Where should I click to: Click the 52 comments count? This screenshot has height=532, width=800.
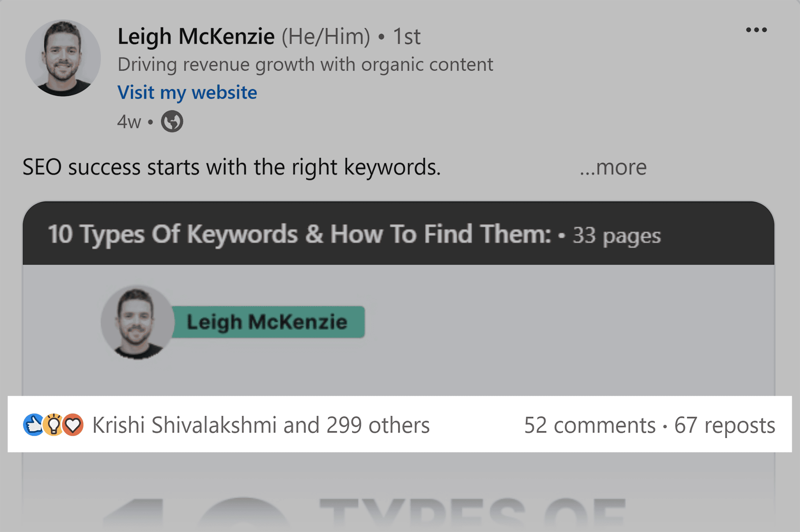pos(590,425)
